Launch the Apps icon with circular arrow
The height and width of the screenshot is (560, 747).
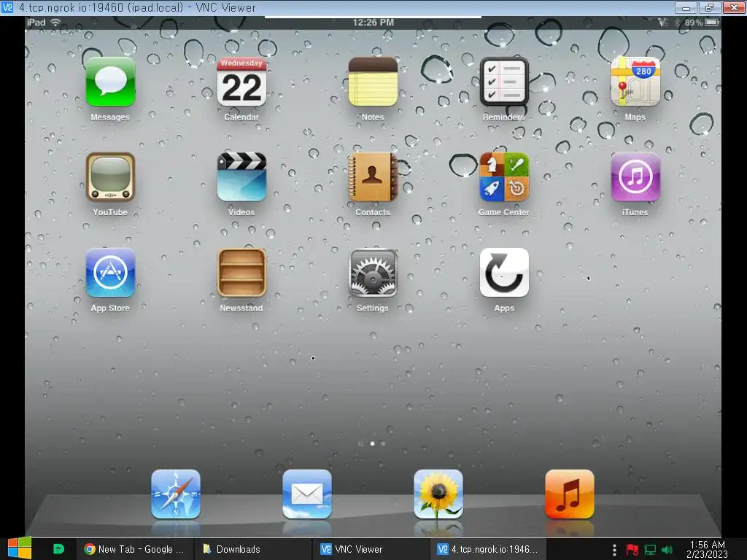pyautogui.click(x=504, y=273)
